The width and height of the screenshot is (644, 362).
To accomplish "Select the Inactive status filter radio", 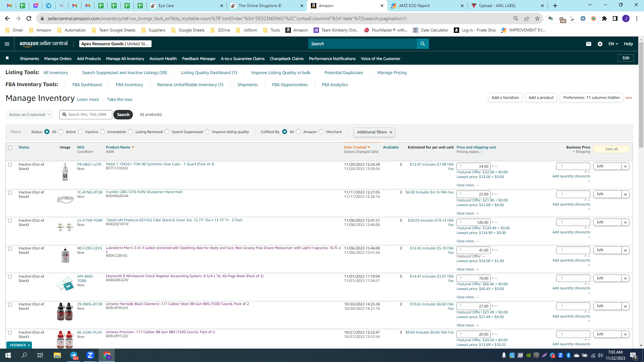I will (x=80, y=132).
